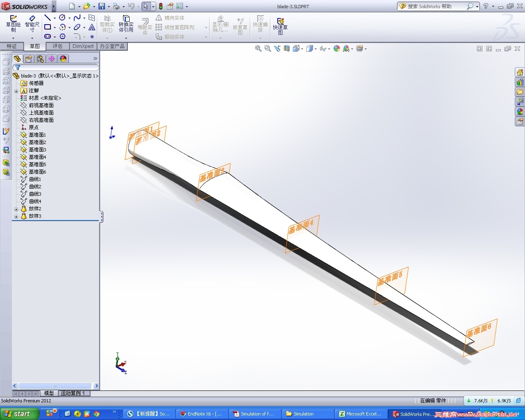This screenshot has width=525, height=420.
Task: Expand the 放样2 loft feature
Action: [16, 209]
